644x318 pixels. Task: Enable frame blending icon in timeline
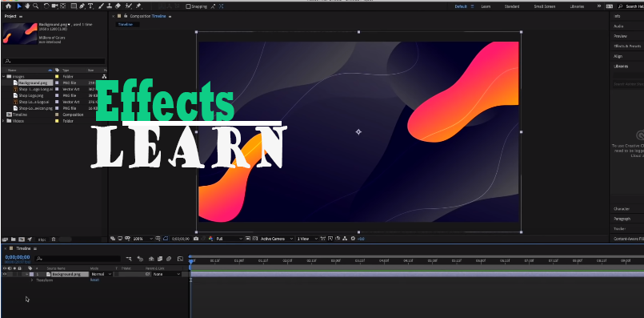tap(160, 259)
